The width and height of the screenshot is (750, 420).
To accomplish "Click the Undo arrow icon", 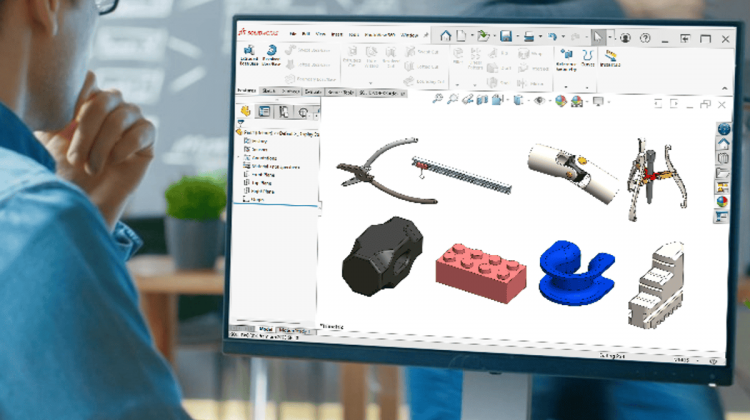I will point(552,37).
